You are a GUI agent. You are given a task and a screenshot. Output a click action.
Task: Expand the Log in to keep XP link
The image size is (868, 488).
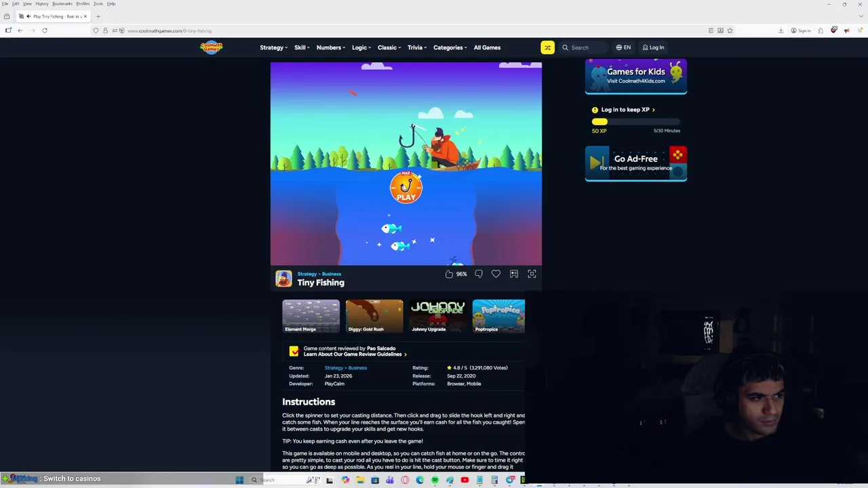[628, 109]
